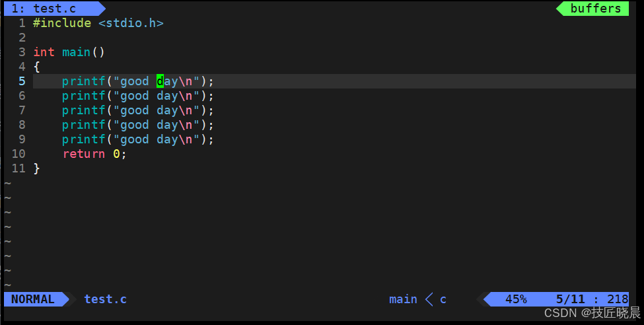
Task: Click printf on line 8
Action: pos(84,125)
